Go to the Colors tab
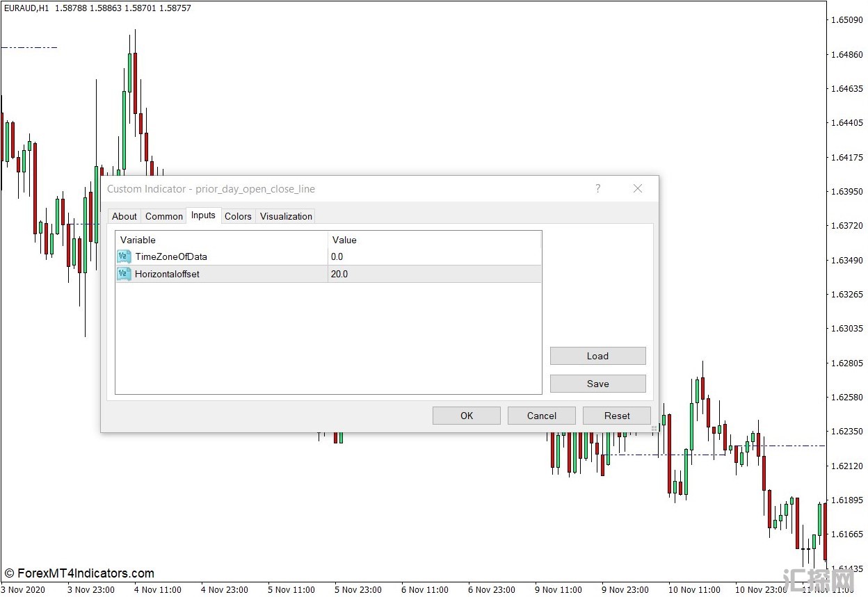Screen dimensions: 868x597 238,216
